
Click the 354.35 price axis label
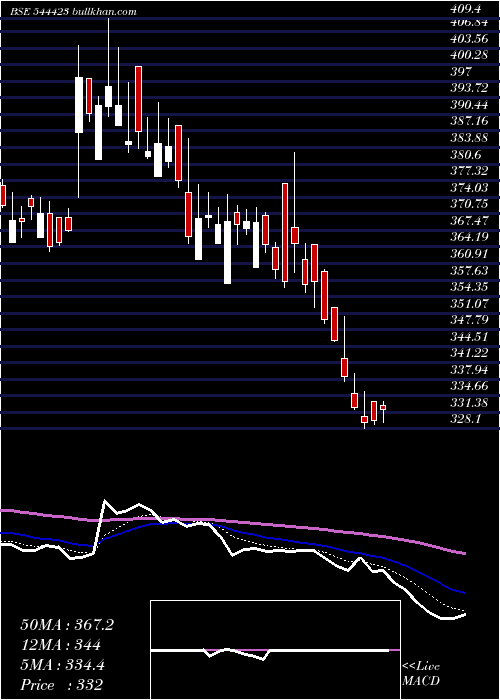click(x=470, y=287)
